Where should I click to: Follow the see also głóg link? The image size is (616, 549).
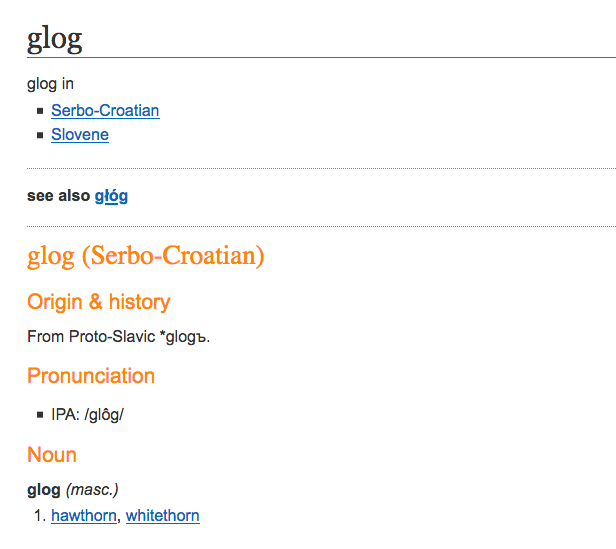tap(111, 195)
